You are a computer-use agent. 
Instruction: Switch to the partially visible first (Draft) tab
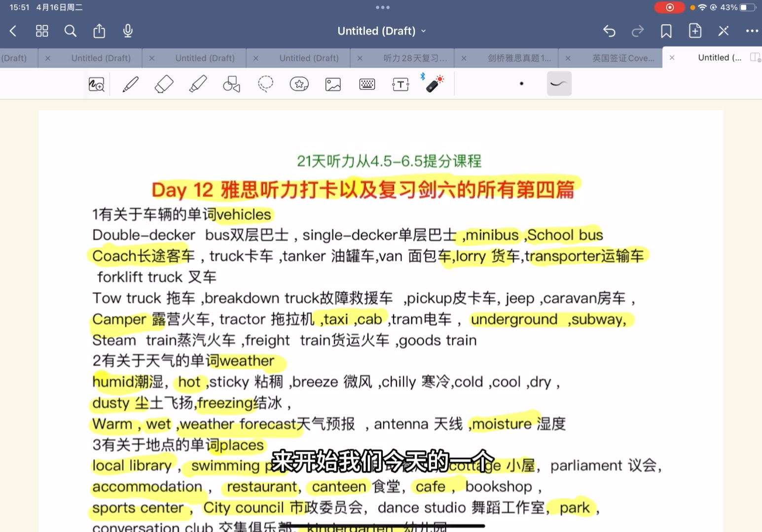click(x=14, y=58)
